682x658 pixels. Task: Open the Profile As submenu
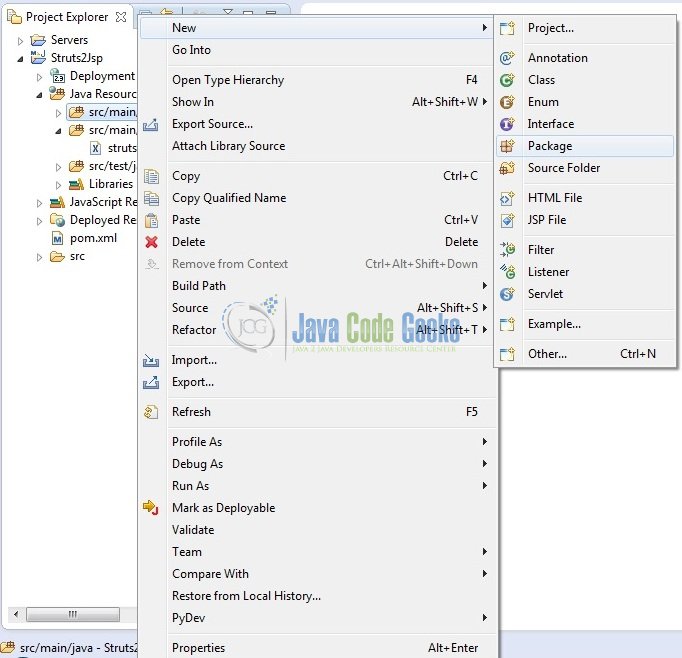pos(317,442)
